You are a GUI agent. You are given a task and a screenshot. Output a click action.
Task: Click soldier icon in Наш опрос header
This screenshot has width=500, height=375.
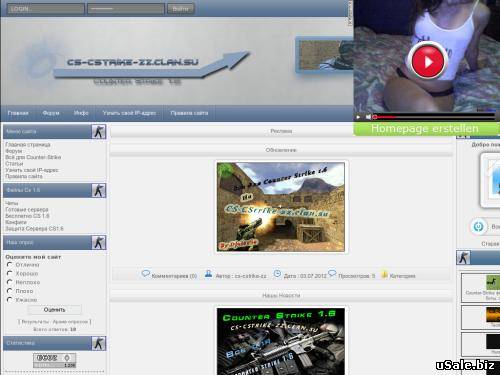point(99,242)
